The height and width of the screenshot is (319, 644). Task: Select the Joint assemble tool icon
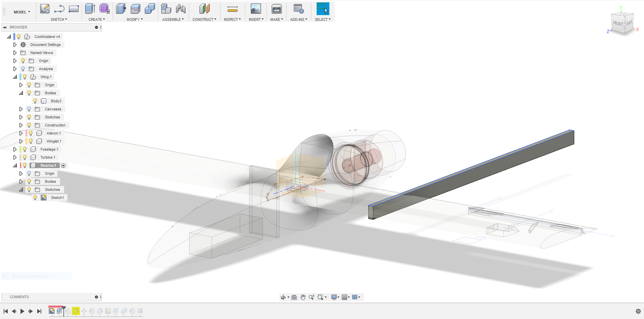coord(180,9)
